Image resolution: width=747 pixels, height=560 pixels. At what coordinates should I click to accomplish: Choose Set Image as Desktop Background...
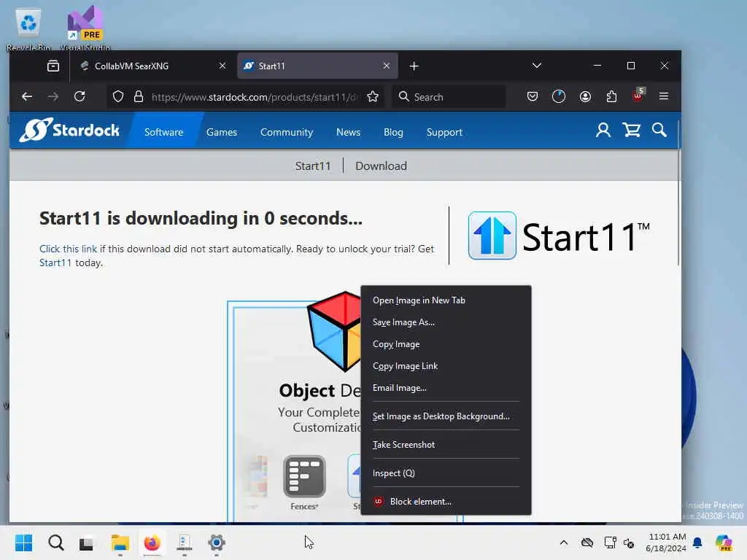446,416
